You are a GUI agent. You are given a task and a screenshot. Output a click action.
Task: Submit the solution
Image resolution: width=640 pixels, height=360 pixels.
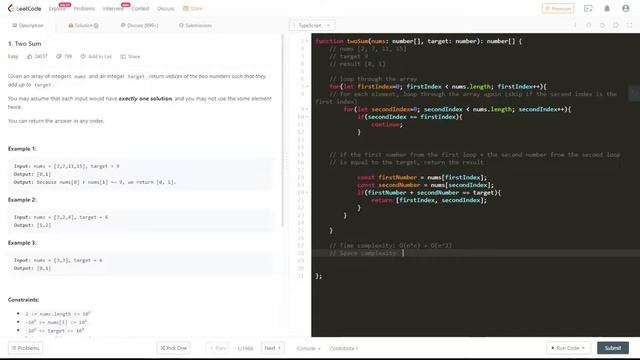(613, 348)
